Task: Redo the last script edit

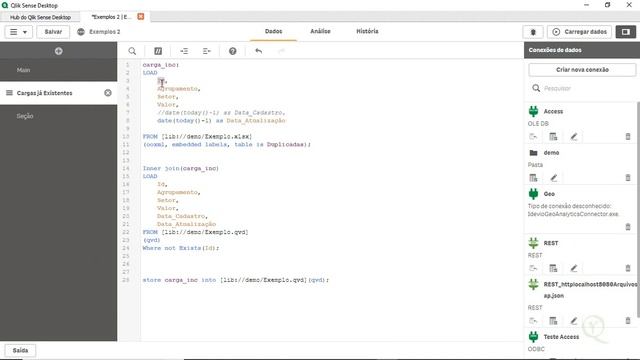Action: (x=281, y=51)
